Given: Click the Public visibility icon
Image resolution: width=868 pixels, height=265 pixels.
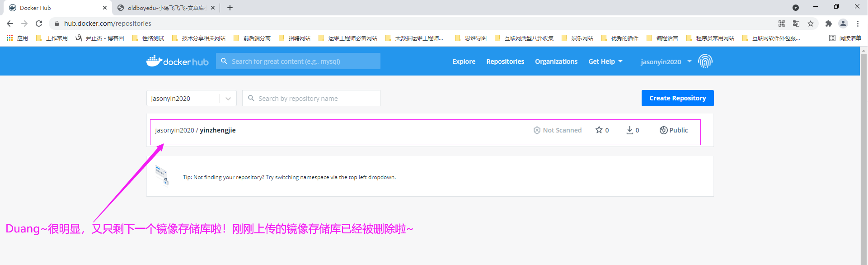Looking at the screenshot, I should [663, 130].
